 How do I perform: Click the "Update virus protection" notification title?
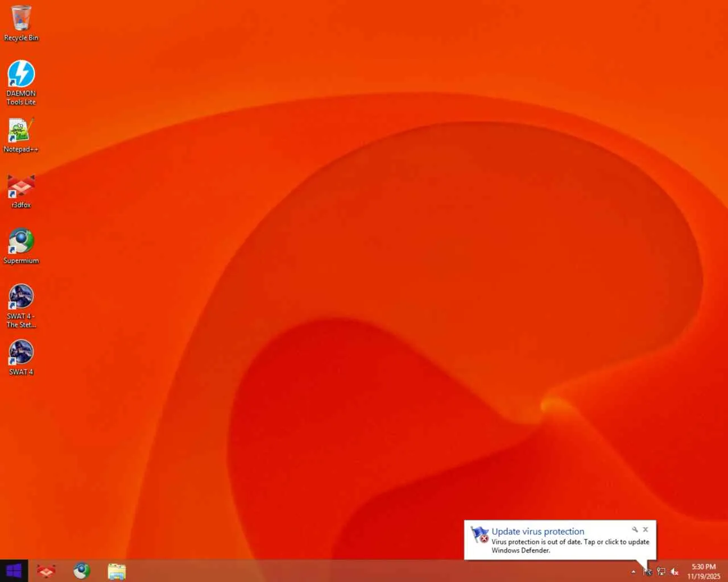(x=537, y=531)
